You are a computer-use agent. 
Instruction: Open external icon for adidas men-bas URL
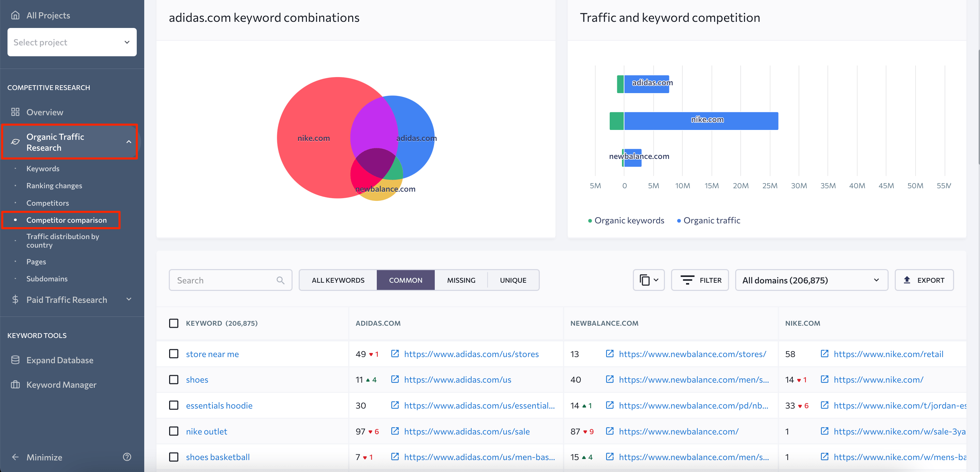(x=395, y=456)
